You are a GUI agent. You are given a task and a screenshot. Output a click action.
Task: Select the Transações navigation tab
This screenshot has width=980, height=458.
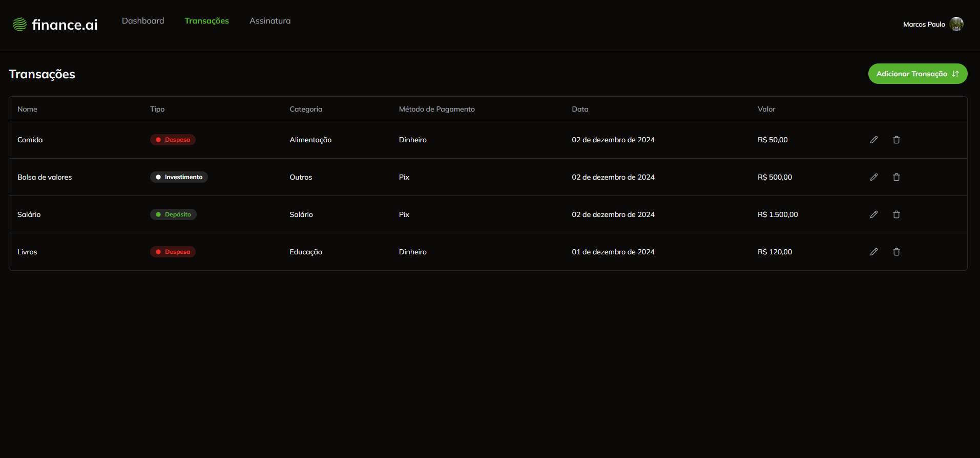tap(206, 21)
